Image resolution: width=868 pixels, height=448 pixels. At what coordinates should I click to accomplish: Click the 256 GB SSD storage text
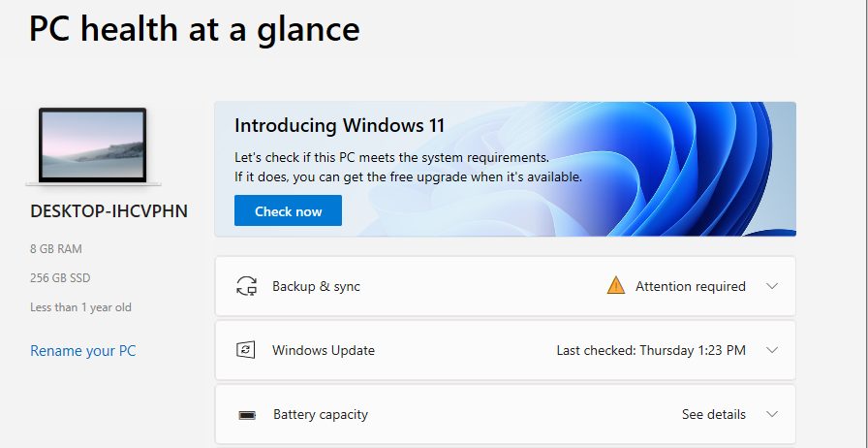click(x=60, y=277)
